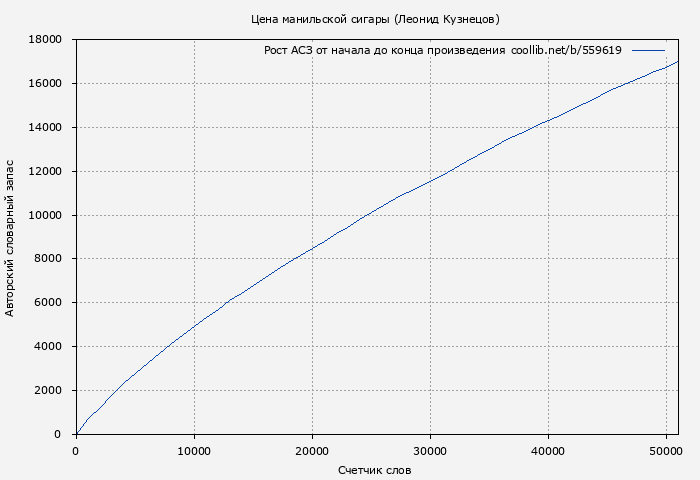The width and height of the screenshot is (700, 480).
Task: Select the Y-axis label "Авторский словарный запас"
Action: pos(11,237)
